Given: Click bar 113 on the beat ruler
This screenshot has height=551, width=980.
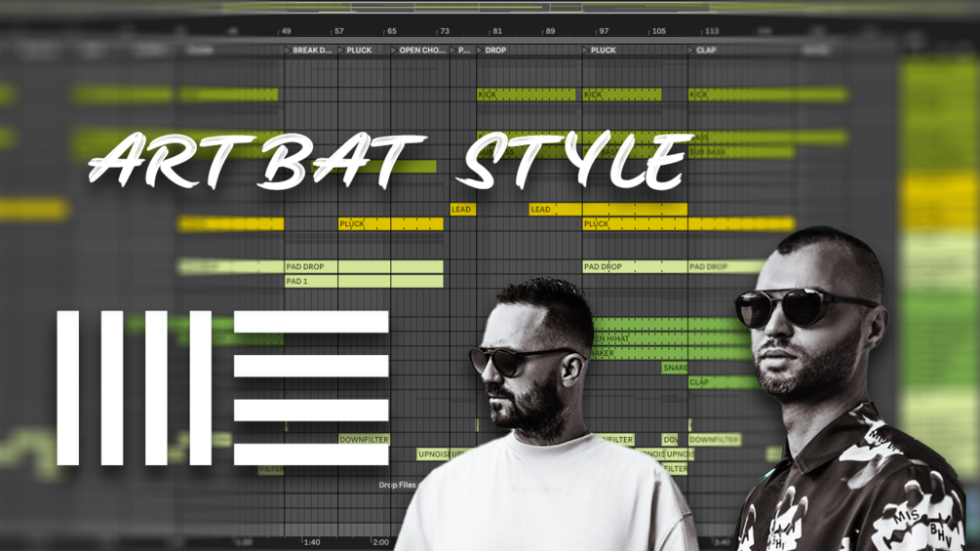Looking at the screenshot, I should 711,30.
